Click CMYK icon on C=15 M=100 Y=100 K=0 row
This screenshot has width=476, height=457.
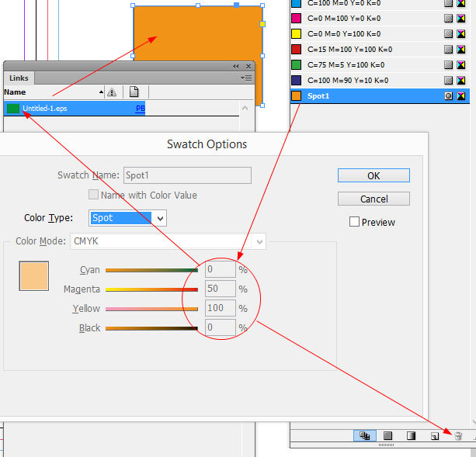[x=460, y=50]
